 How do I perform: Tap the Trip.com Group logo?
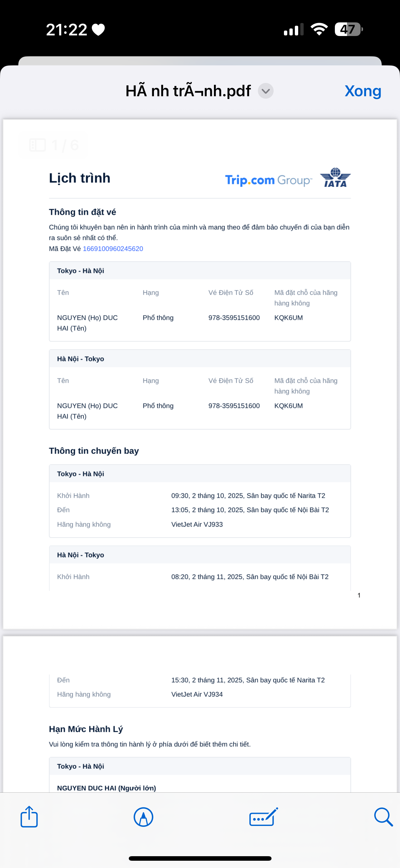pyautogui.click(x=268, y=180)
